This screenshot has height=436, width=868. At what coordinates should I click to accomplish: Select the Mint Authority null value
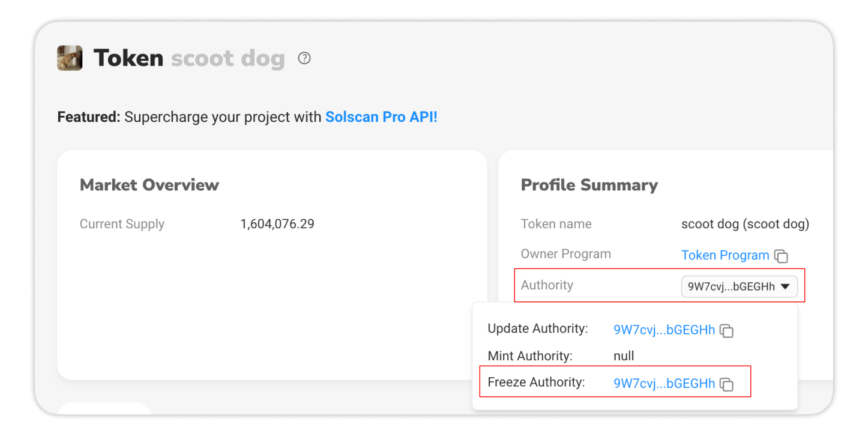pos(624,356)
